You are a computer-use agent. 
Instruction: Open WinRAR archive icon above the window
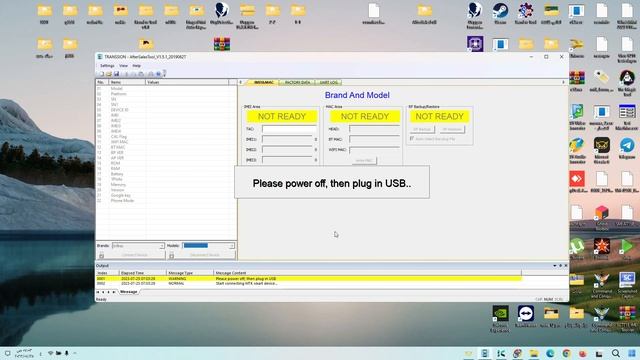[222, 44]
